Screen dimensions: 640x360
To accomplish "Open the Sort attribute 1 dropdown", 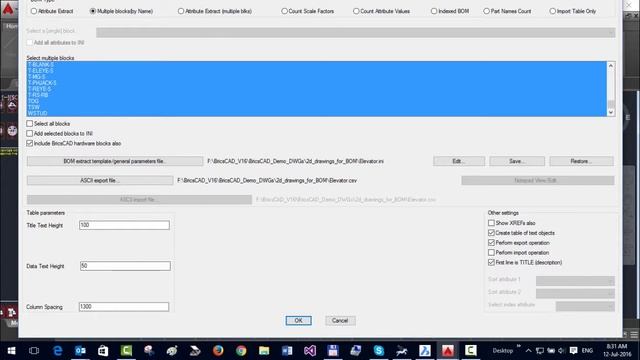I will 575,281.
